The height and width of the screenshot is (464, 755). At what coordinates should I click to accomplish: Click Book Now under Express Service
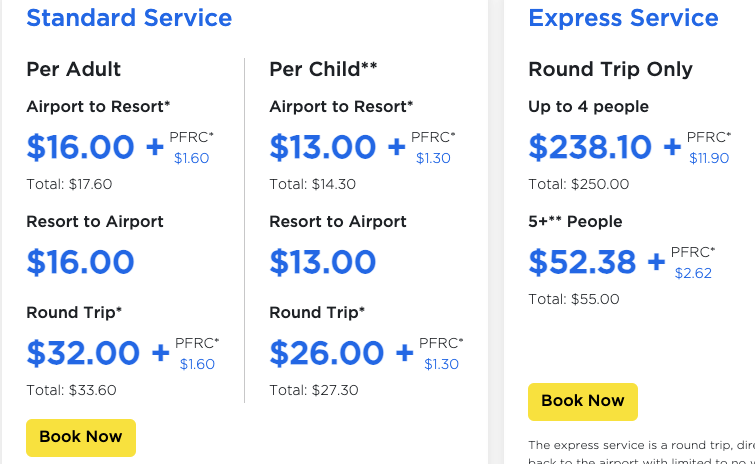(582, 401)
